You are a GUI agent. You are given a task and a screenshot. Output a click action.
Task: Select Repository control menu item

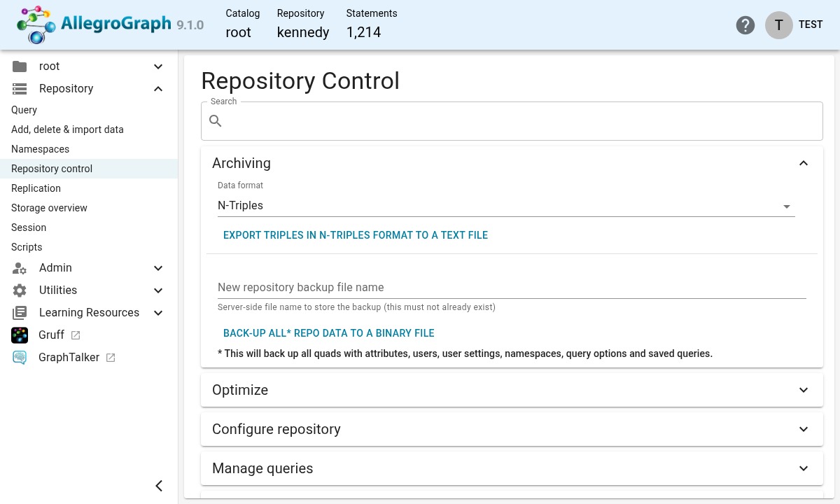(x=89, y=169)
